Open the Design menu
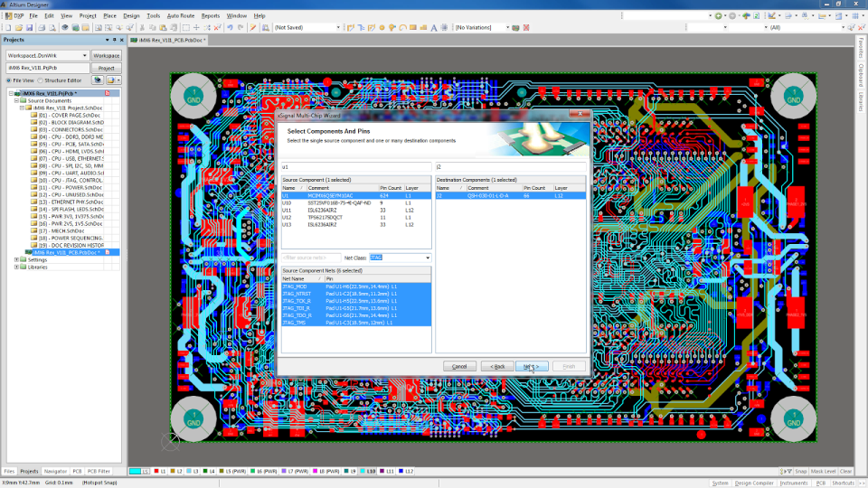Screen dimensions: 868x488 tap(131, 15)
